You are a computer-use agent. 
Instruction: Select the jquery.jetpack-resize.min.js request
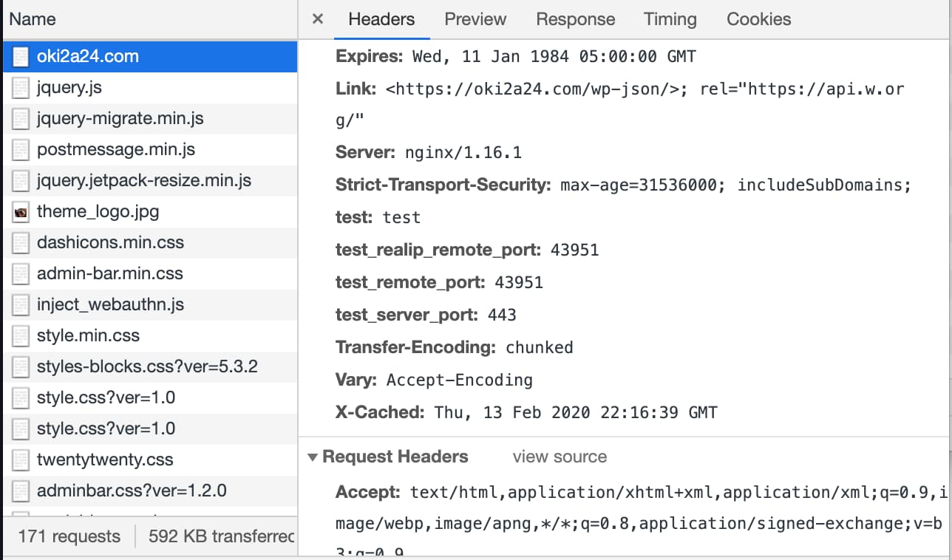coord(149,181)
